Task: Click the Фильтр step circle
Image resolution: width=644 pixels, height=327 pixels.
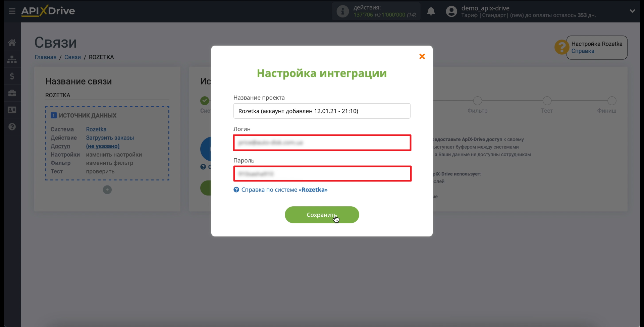Action: click(477, 101)
